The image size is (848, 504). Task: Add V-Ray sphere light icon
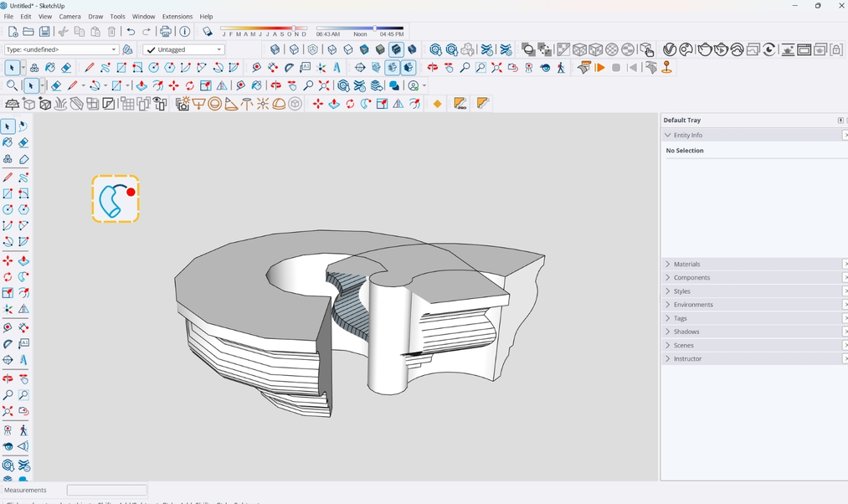click(214, 104)
